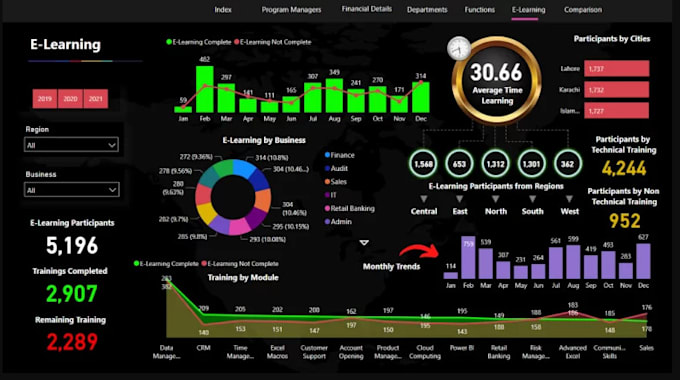The image size is (680, 380).
Task: Go to the Departments tab
Action: pyautogui.click(x=427, y=10)
